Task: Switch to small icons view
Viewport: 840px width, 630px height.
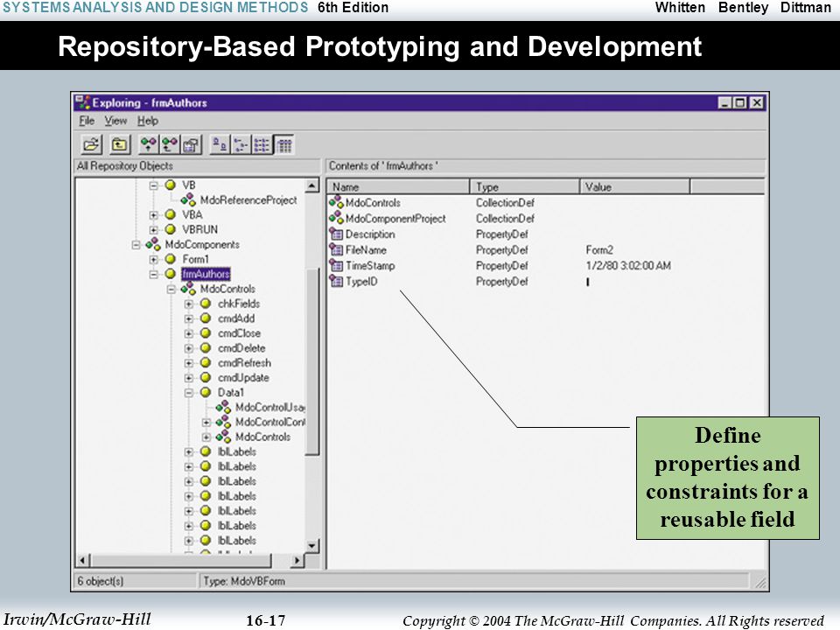Action: click(x=241, y=144)
